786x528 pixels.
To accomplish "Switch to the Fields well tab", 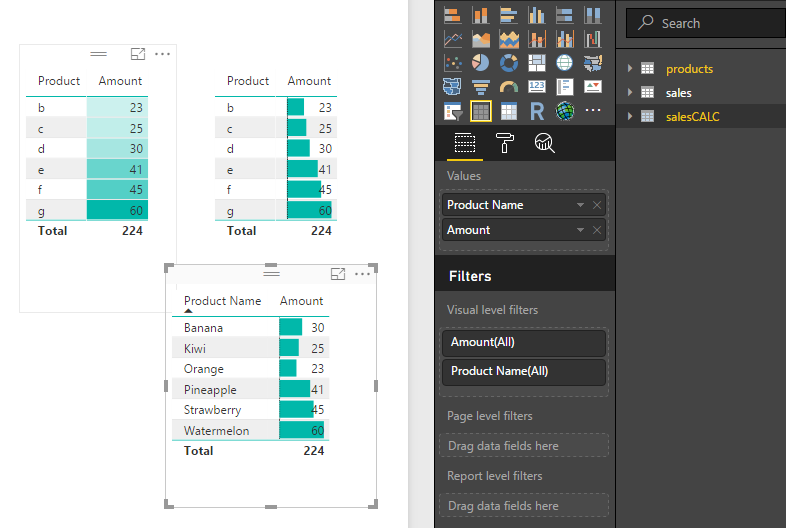I will (x=465, y=143).
